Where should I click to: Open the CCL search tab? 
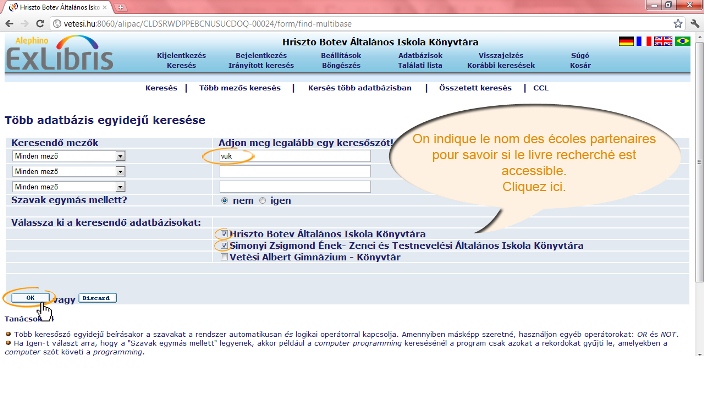541,88
